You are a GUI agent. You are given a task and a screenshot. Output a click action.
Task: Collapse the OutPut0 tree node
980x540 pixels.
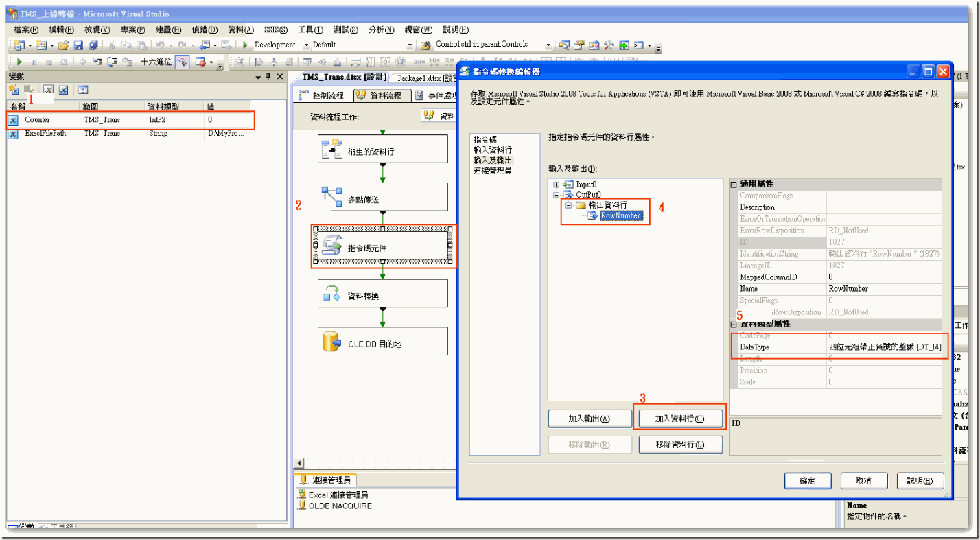pyautogui.click(x=557, y=195)
